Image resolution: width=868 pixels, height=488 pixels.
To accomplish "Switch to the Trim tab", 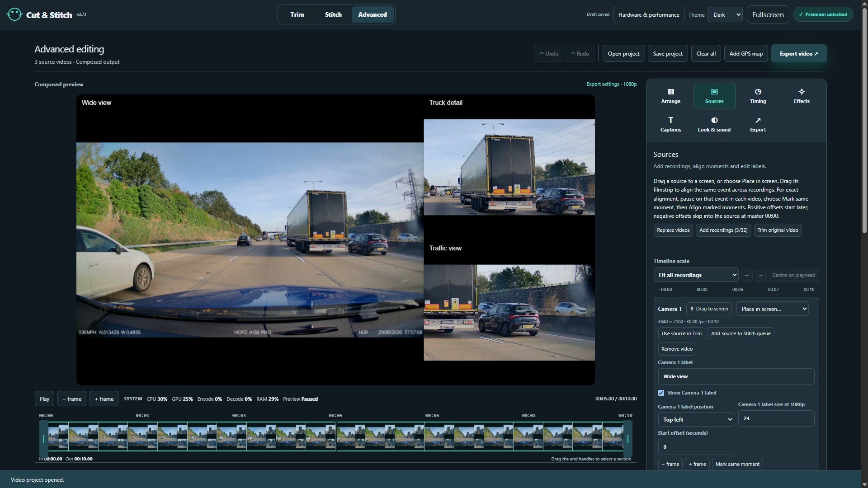I will click(297, 14).
